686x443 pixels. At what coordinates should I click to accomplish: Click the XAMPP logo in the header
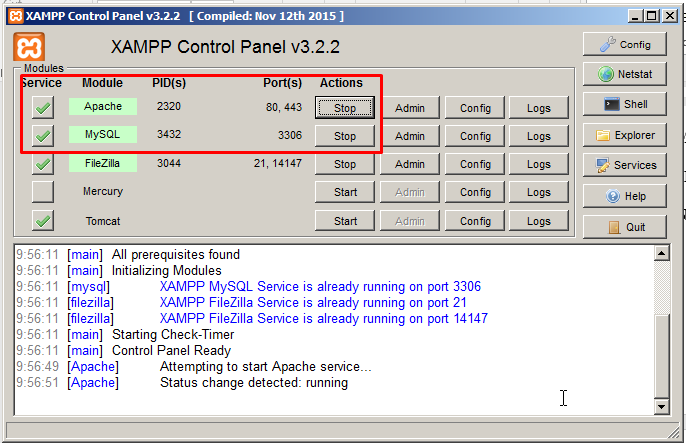click(x=29, y=47)
